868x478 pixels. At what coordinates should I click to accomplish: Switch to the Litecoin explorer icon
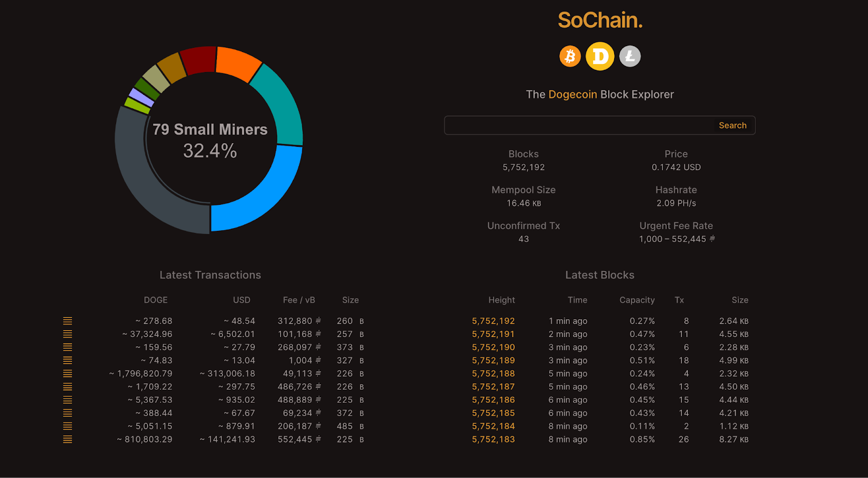pos(630,56)
